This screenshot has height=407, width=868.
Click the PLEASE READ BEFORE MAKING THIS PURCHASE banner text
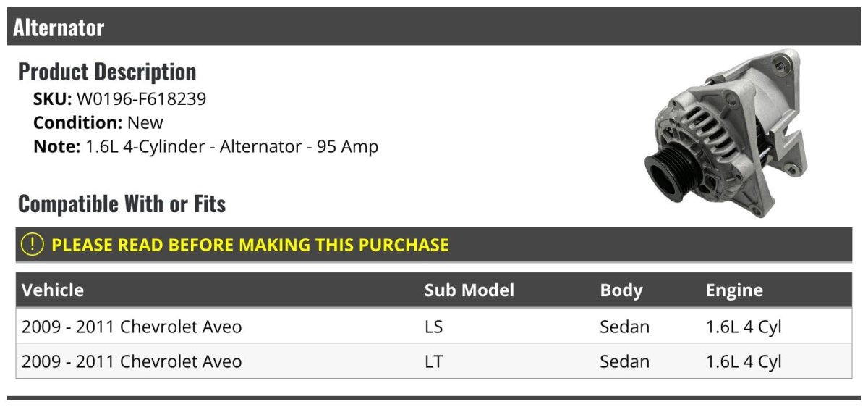[250, 245]
